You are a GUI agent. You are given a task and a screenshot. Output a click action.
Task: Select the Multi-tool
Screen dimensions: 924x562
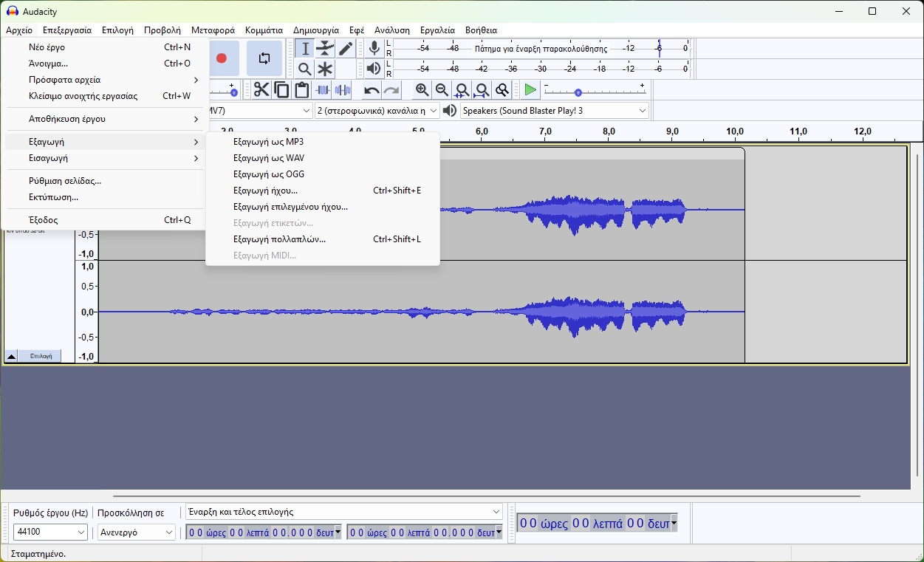[325, 69]
